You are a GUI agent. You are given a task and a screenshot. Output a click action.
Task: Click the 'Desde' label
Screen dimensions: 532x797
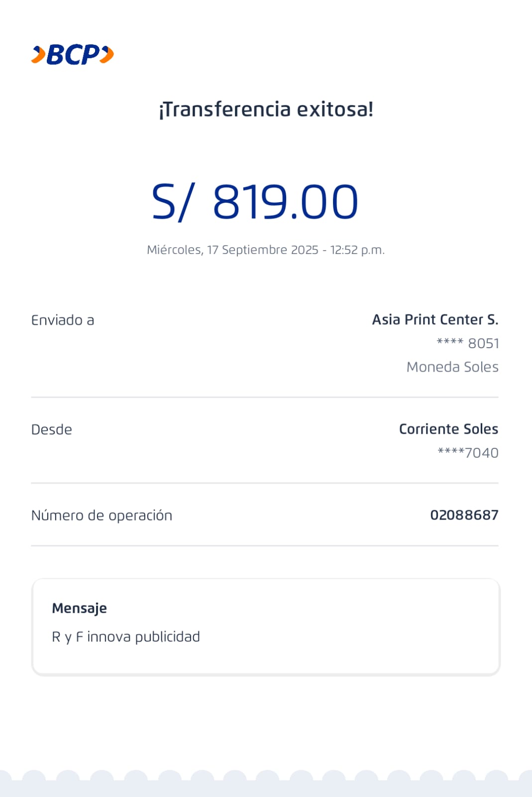[52, 430]
